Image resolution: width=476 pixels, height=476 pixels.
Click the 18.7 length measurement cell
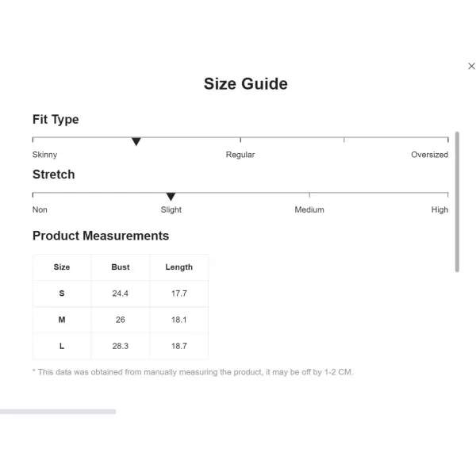179,346
